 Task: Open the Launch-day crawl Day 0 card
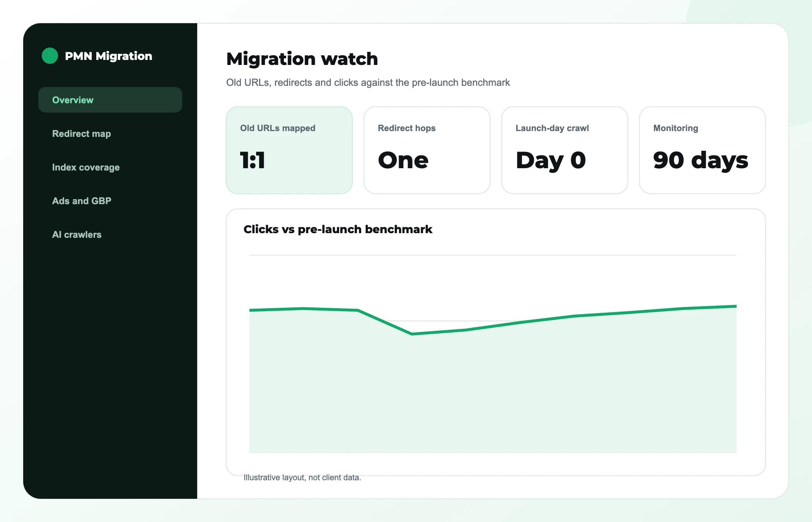click(x=565, y=150)
